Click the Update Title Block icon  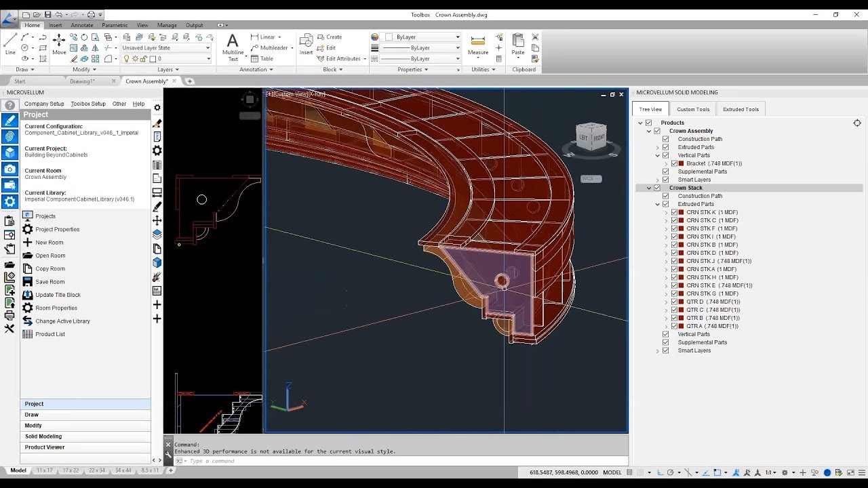coord(27,295)
